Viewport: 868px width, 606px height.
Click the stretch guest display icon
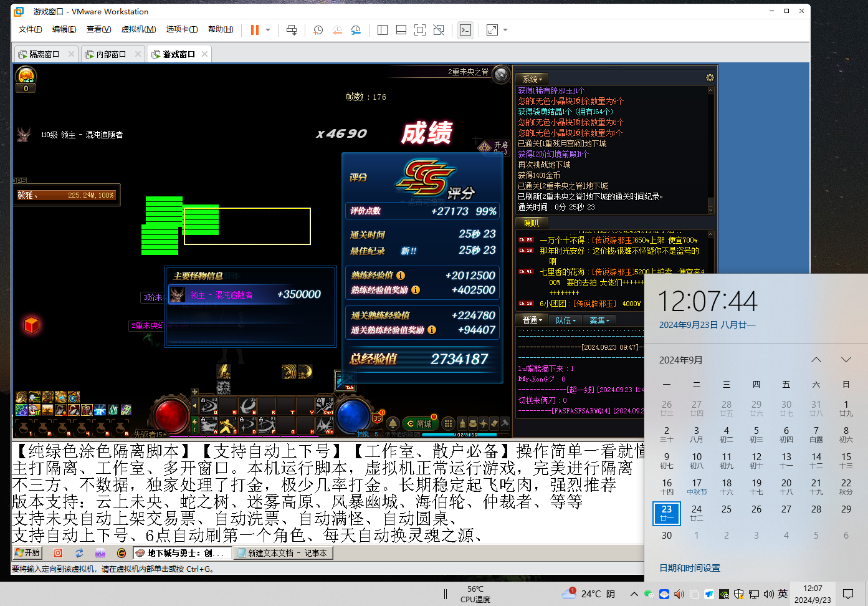pyautogui.click(x=492, y=30)
